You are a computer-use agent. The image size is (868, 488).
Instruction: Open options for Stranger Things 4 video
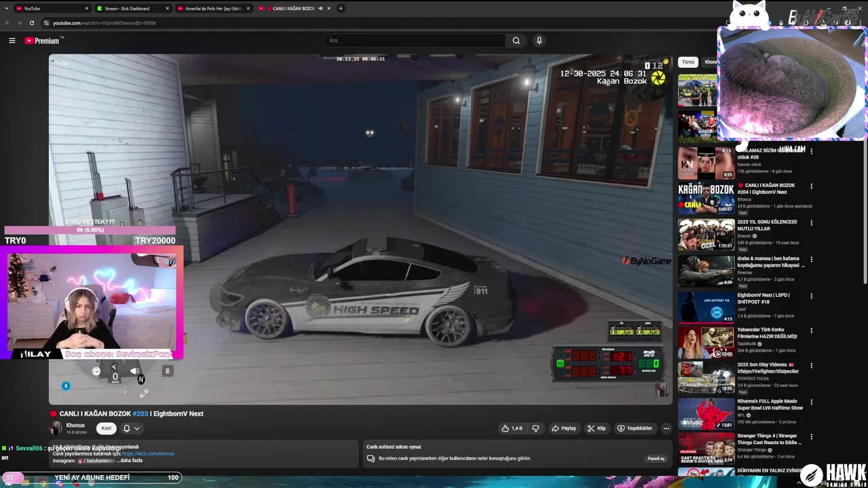pos(811,438)
